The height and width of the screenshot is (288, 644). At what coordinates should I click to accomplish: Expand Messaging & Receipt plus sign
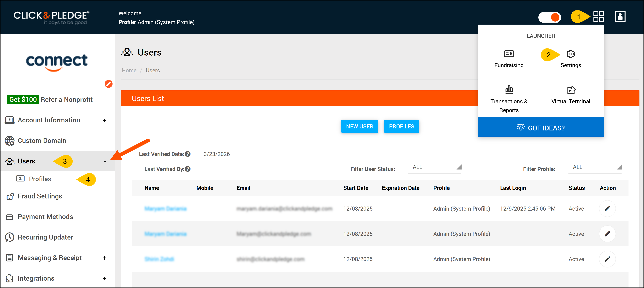coord(104,258)
